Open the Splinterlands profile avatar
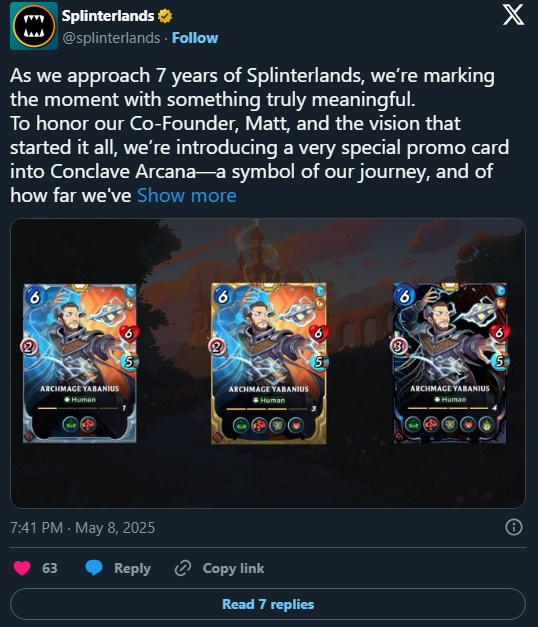The height and width of the screenshot is (627, 538). coord(34,26)
